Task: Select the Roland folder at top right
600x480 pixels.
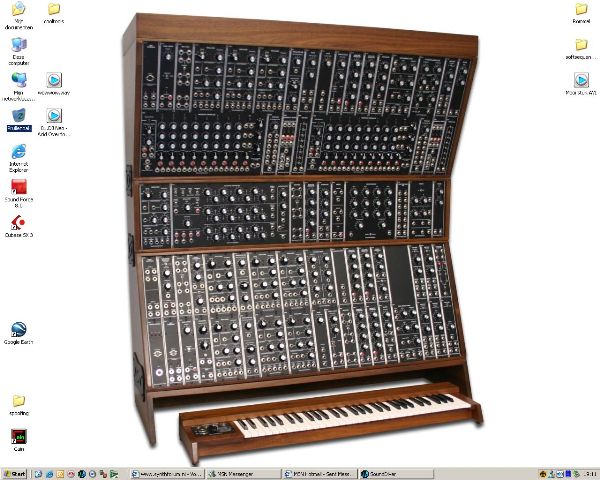Action: (x=581, y=13)
